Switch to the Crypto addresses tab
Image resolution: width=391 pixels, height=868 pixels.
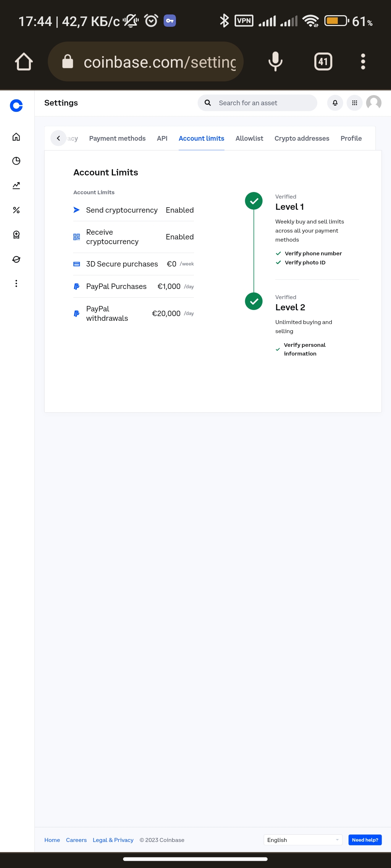tap(302, 139)
